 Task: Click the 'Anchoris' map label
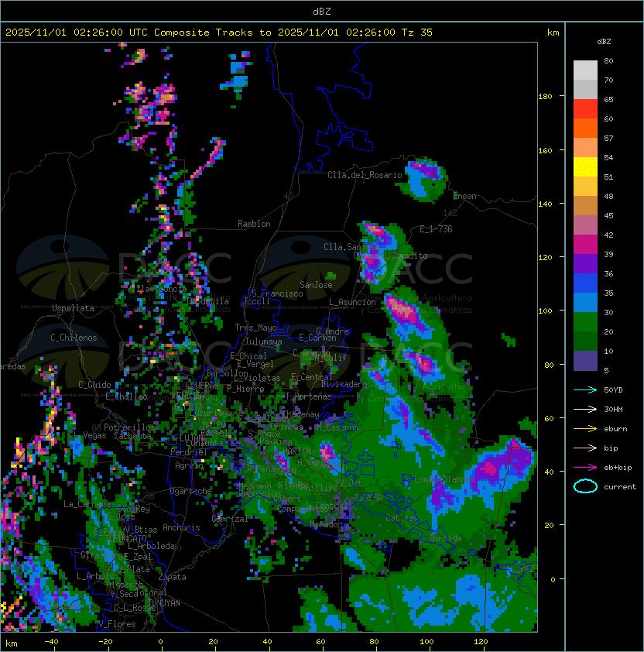[181, 527]
